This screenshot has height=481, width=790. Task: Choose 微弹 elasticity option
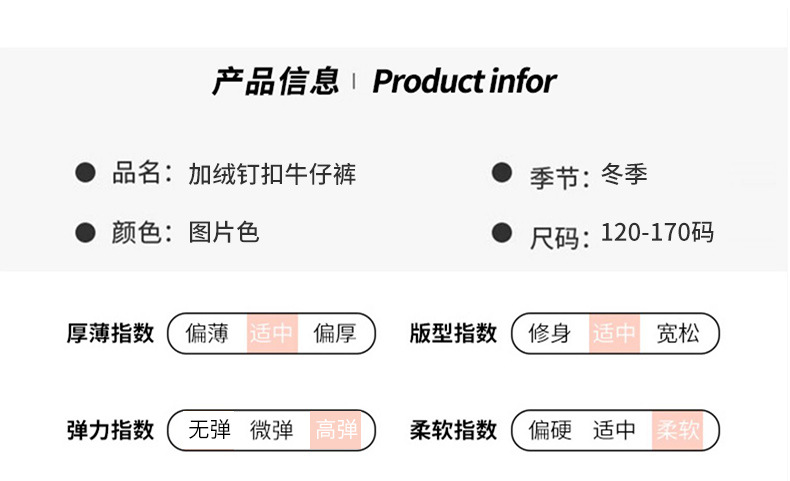271,430
